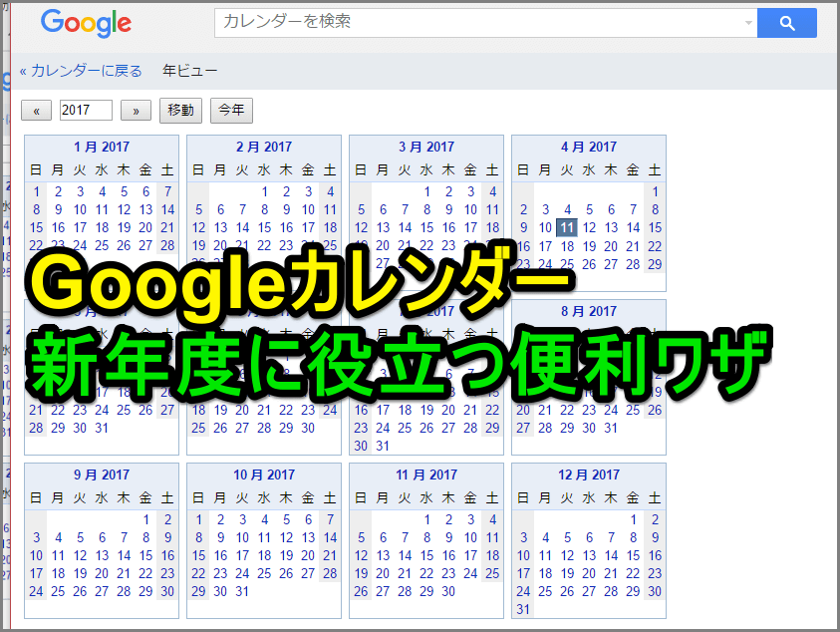Screen dimensions: 840x632
Task: Select December 25 in 12月 2017
Action: click(545, 592)
